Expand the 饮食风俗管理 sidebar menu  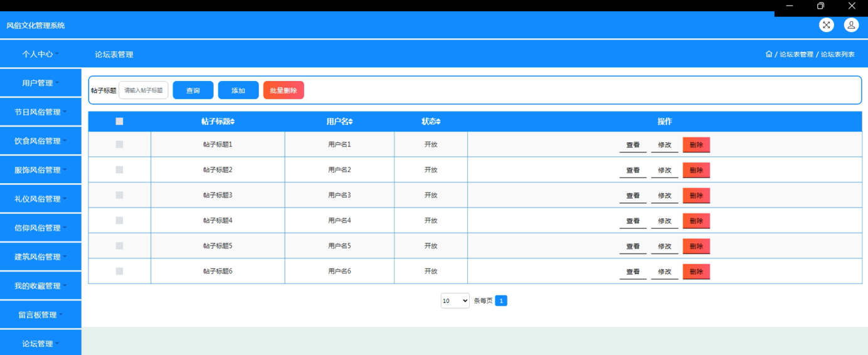tap(41, 140)
